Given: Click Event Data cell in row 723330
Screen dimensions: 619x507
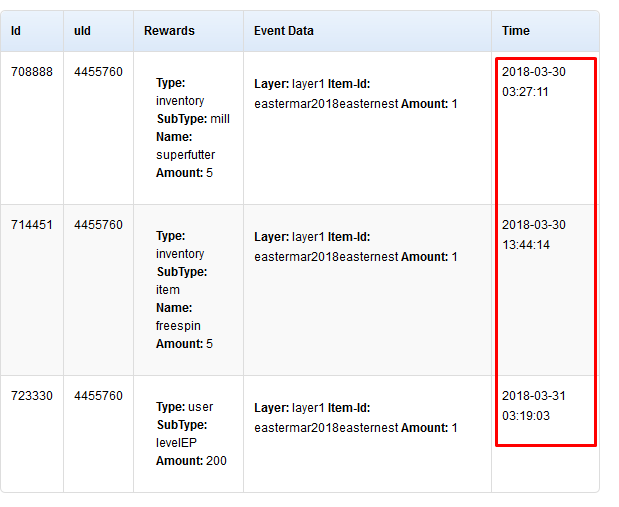Looking at the screenshot, I should [x=356, y=418].
